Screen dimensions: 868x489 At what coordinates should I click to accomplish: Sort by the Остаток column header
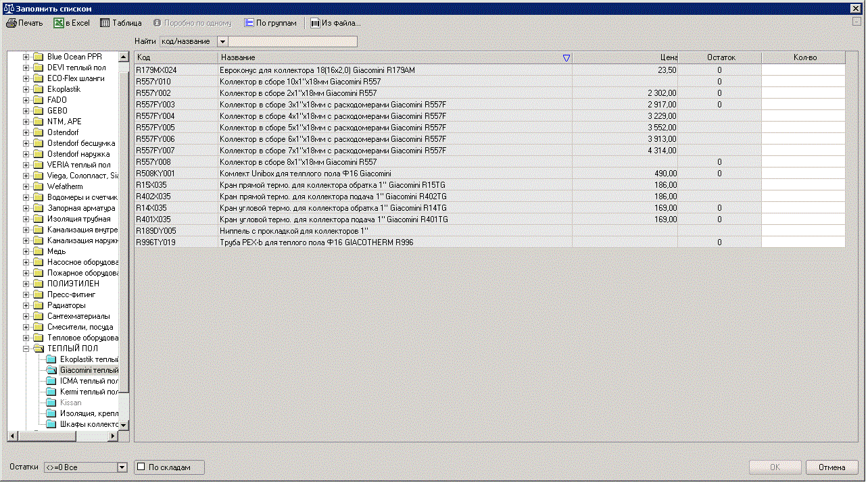[720, 58]
